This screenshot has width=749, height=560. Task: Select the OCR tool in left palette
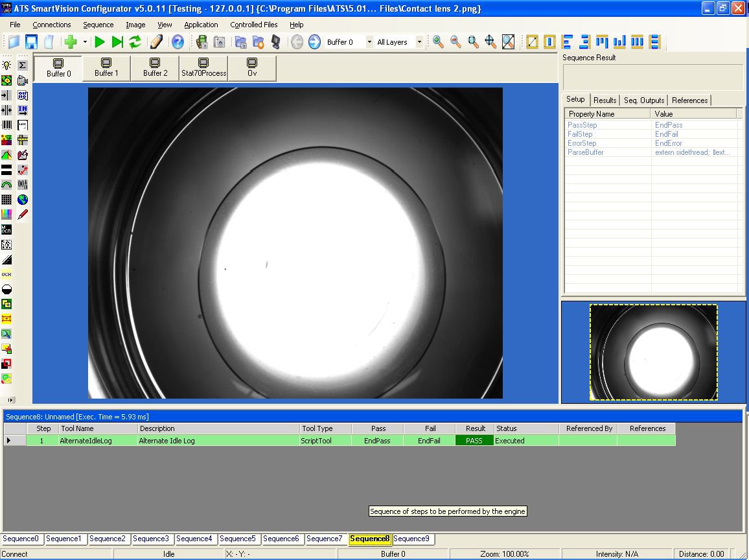tap(6, 274)
